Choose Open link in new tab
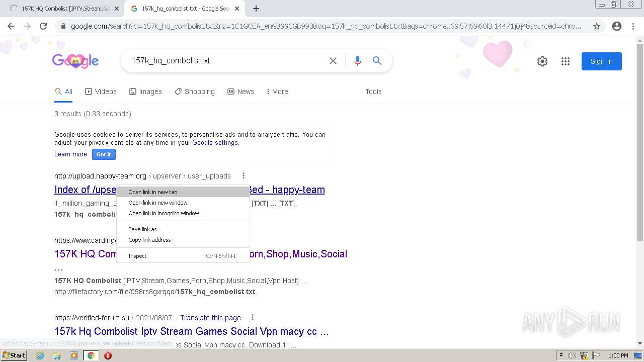This screenshot has height=362, width=644. (183, 192)
